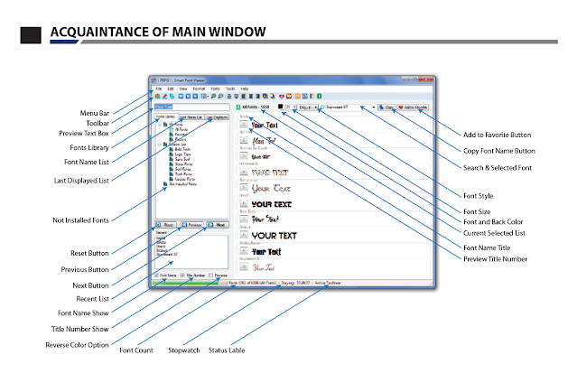Switch to the Font Name List tab

pos(191,117)
